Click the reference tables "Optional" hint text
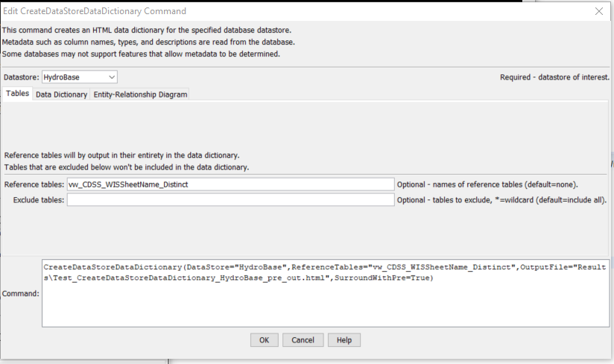The height and width of the screenshot is (364, 614). (487, 184)
